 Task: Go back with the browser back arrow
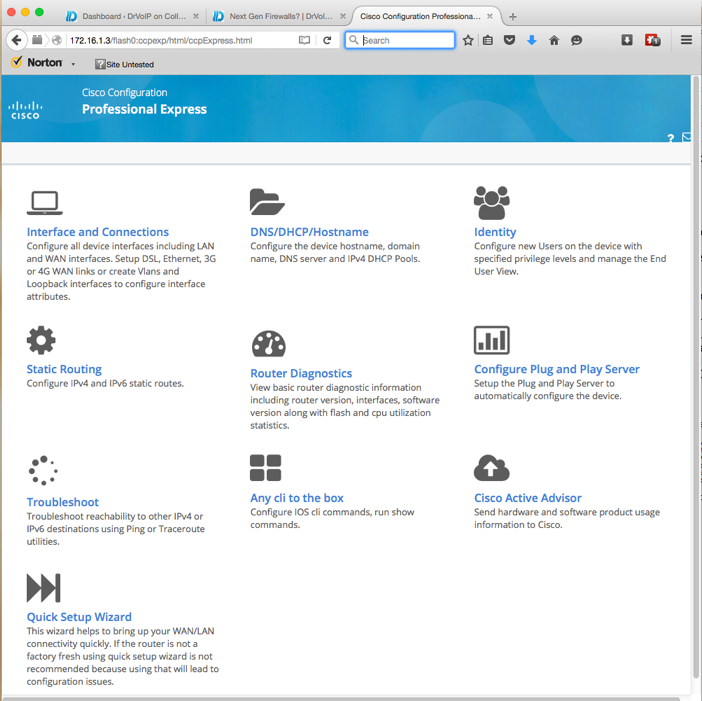16,40
